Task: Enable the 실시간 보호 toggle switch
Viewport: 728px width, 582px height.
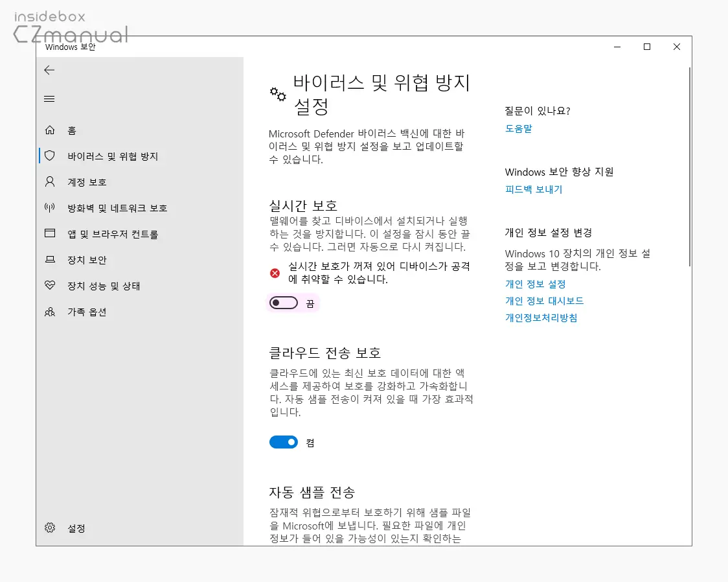Action: point(283,303)
